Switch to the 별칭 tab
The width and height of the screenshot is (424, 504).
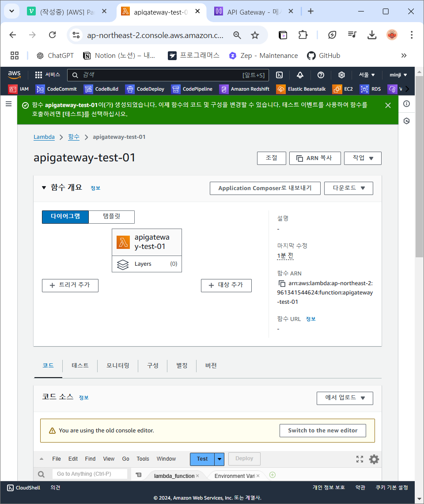click(x=182, y=366)
